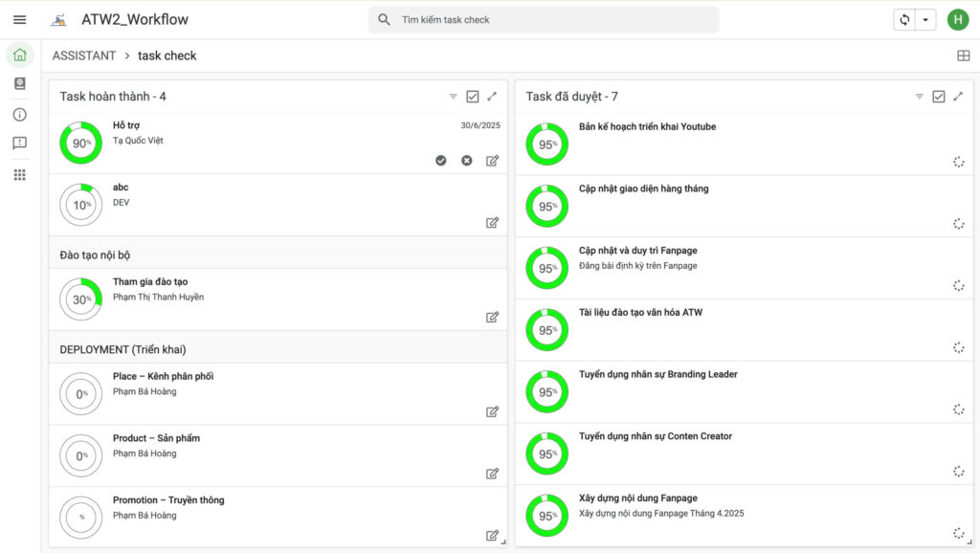Viewport: 980px width, 553px height.
Task: Expand the Task đã duyệt panel fullscreen
Action: point(958,97)
